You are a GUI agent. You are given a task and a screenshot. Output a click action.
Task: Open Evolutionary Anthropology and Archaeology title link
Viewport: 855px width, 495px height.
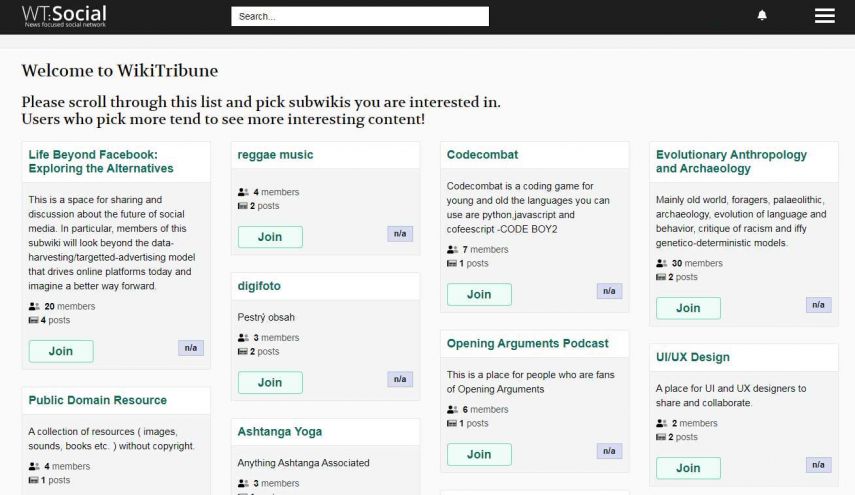click(x=731, y=161)
